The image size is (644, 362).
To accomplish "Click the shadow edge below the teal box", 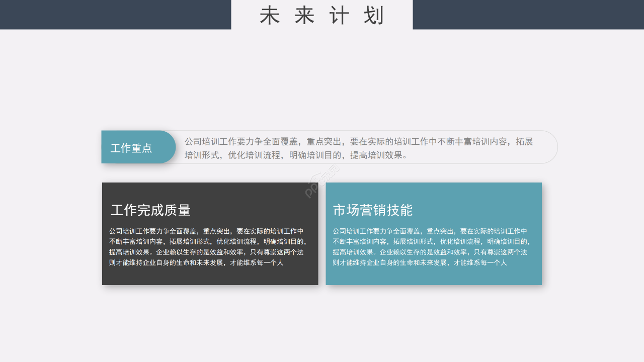I will [x=434, y=288].
